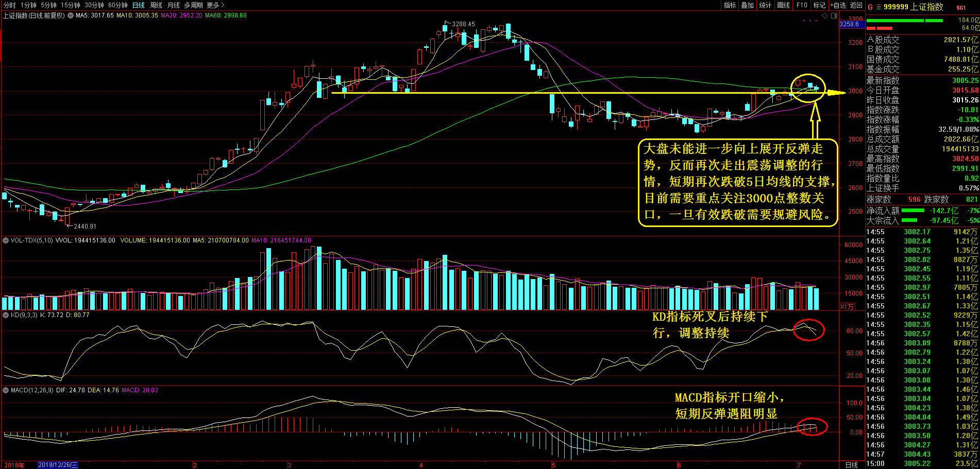Select the 60分钟 period tab
Viewport: 980px width, 469px height.
118,5
